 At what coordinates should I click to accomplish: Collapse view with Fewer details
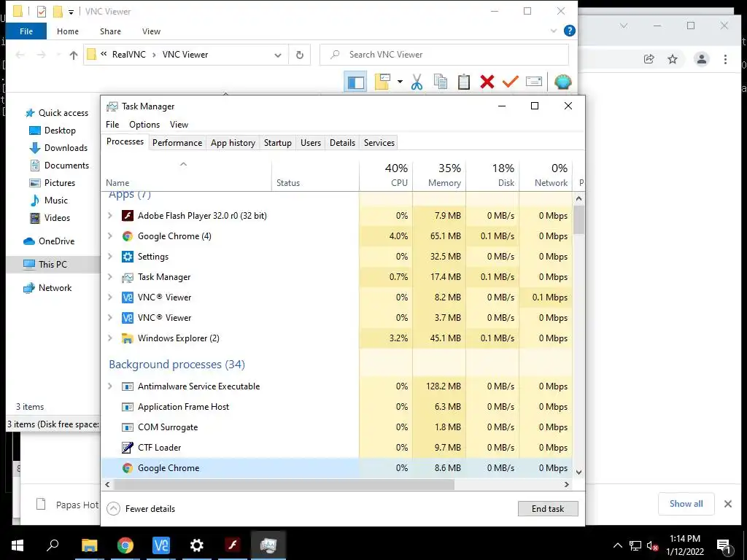141,509
